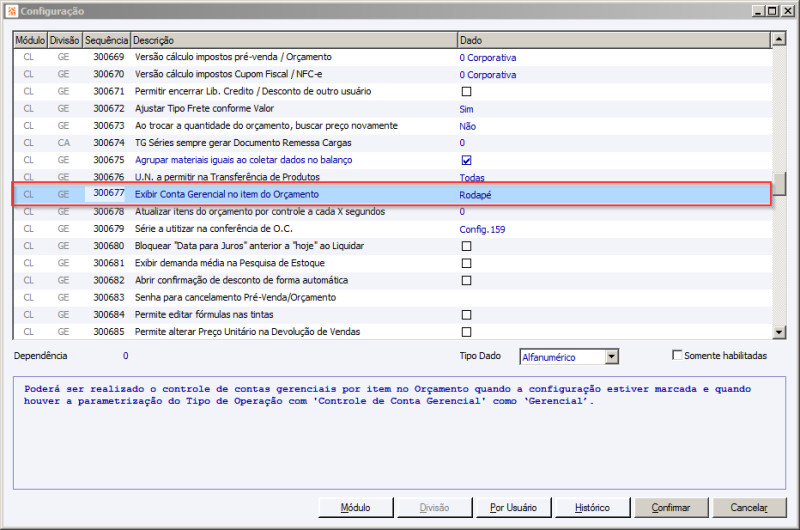Image resolution: width=800 pixels, height=530 pixels.
Task: Select row Exibir Conta Gerencial no item do Orçamento
Action: (x=392, y=194)
